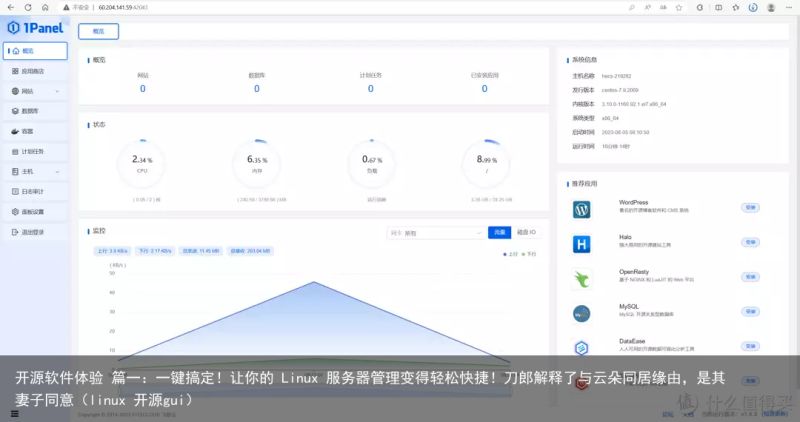
Task: Click the 主机 host icon in sidebar
Action: [x=15, y=171]
